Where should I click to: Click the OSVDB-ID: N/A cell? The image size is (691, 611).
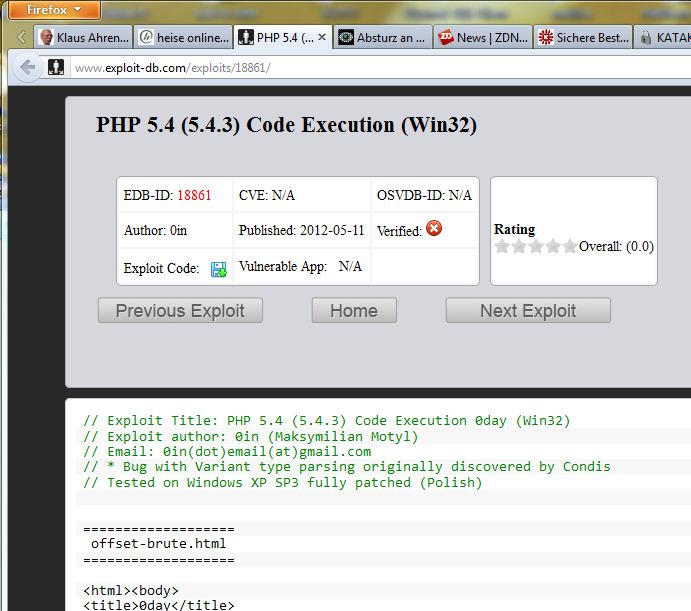(x=424, y=195)
